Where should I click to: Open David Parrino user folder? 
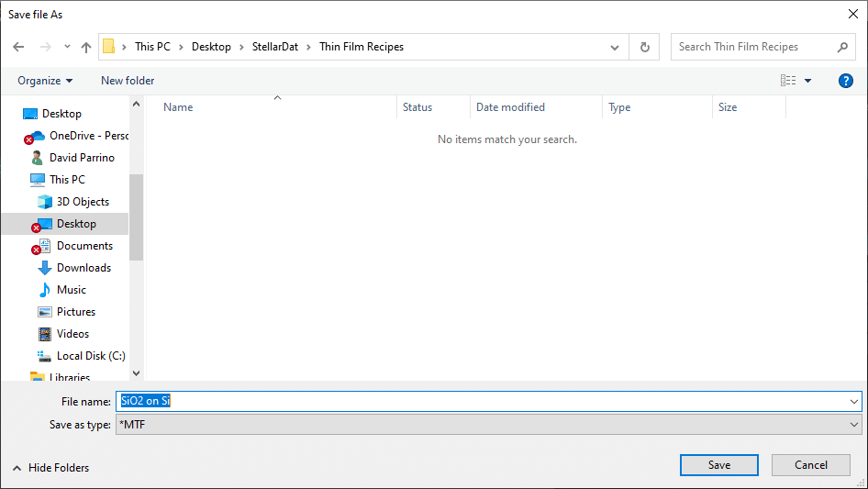point(82,158)
